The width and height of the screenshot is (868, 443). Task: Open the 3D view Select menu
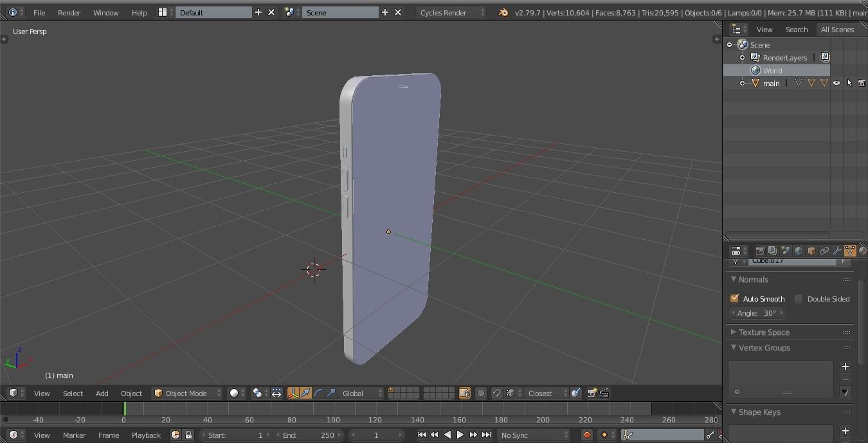click(73, 393)
